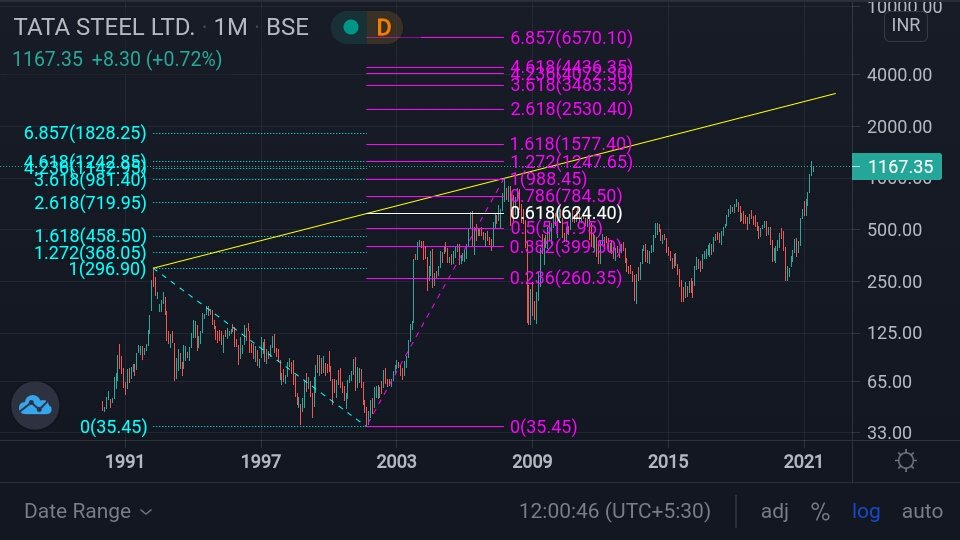Select the white 0.618(624.40) Fibonacci label
Image resolution: width=960 pixels, height=540 pixels.
pos(566,213)
